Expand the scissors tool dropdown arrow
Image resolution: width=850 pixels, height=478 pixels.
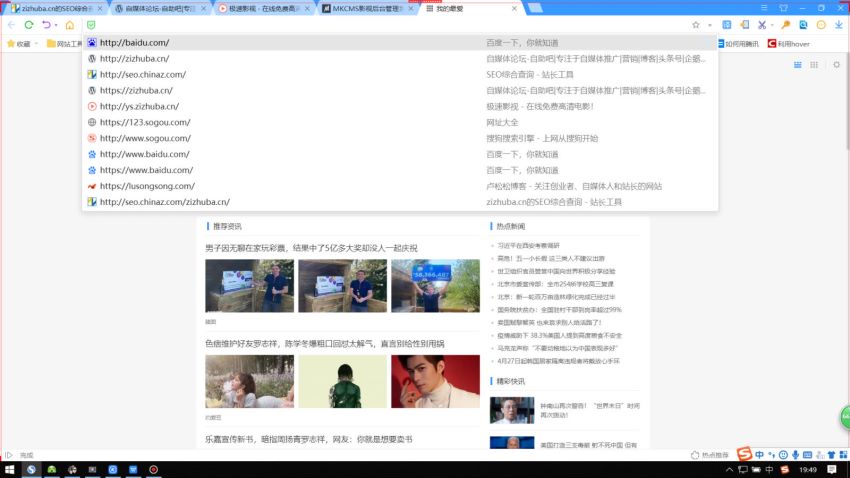tap(772, 25)
